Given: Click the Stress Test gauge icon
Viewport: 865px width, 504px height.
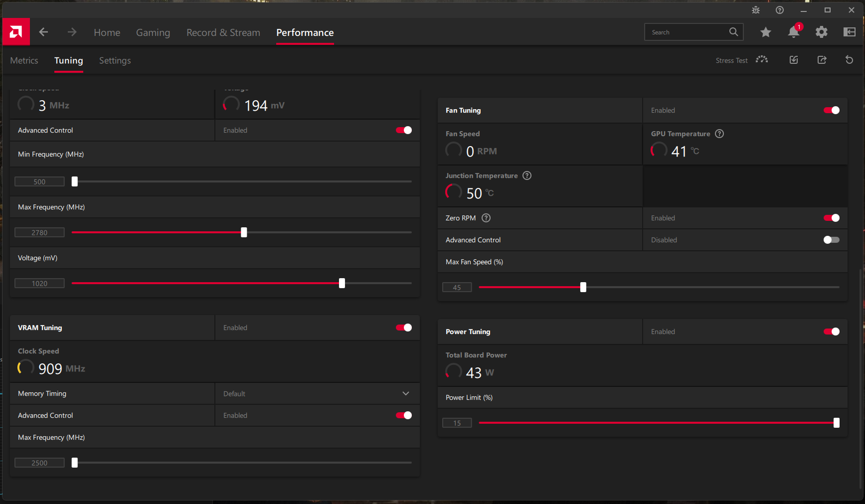Looking at the screenshot, I should [x=762, y=60].
